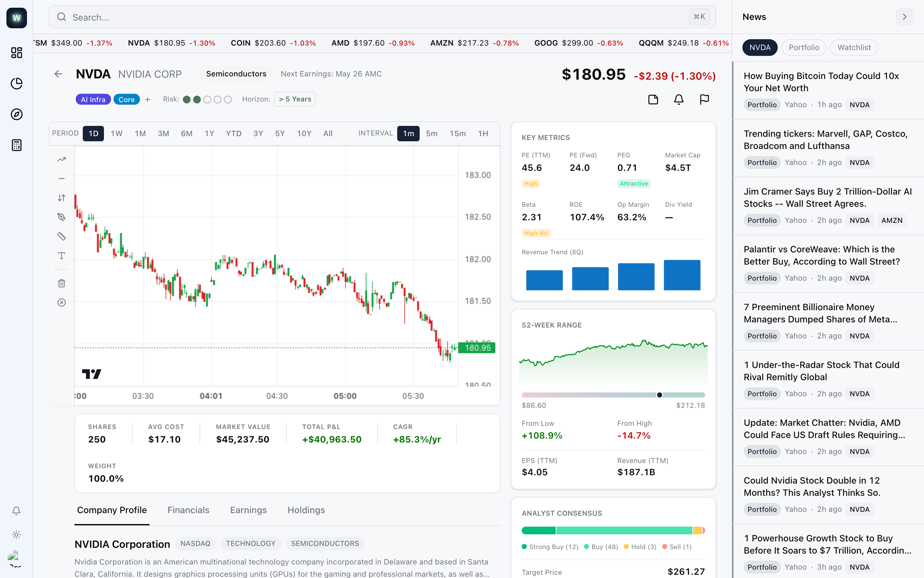Switch news filter to Portfolio
The height and width of the screenshot is (578, 924).
point(804,48)
